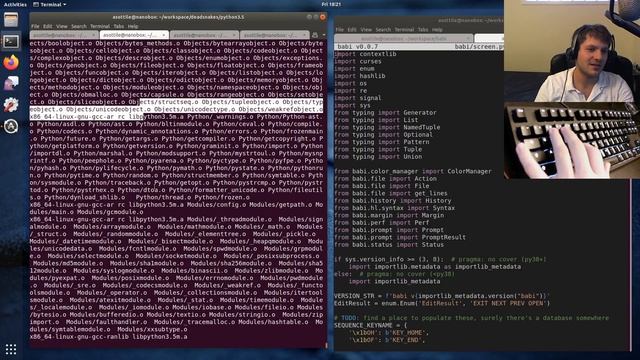Open Terminal menu in the right terminal window
Viewport: 640px width, 360px height.
click(404, 29)
